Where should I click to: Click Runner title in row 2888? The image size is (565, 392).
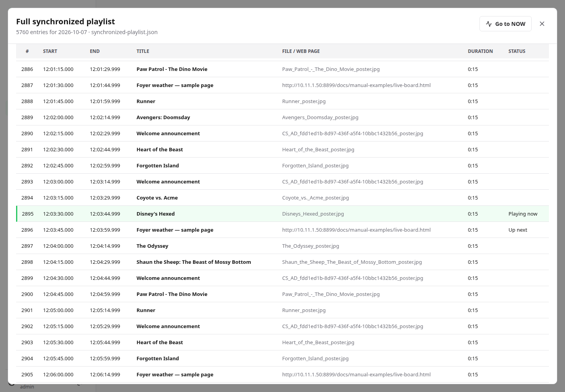coord(146,102)
